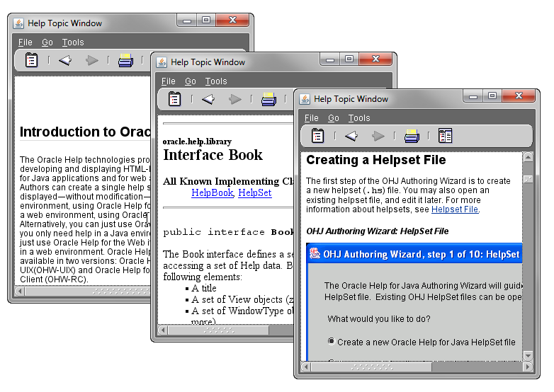Click 'OHJ Authoring Wizard: HelpSet File' caption
554x392 pixels.
point(378,231)
